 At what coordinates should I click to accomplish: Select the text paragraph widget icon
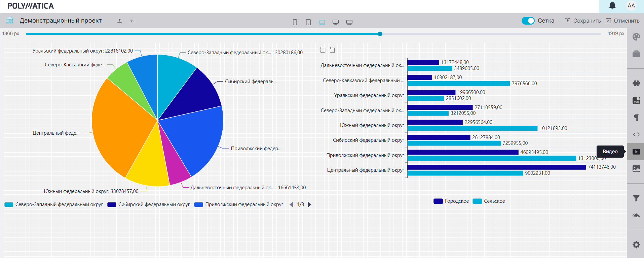coord(636,117)
